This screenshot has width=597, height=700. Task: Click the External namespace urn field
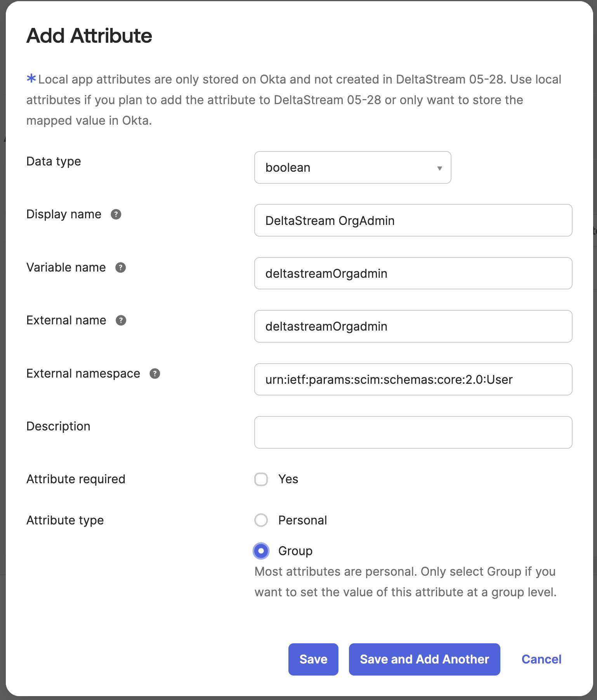point(413,380)
